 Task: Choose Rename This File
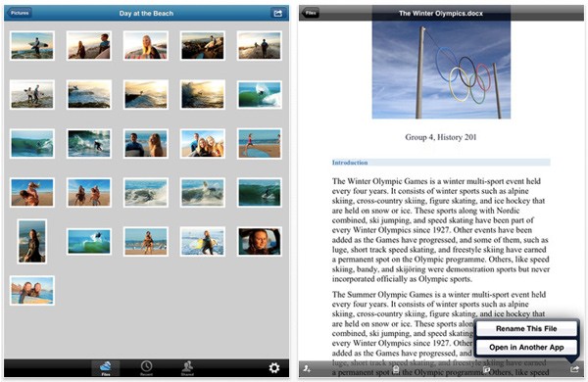(526, 329)
